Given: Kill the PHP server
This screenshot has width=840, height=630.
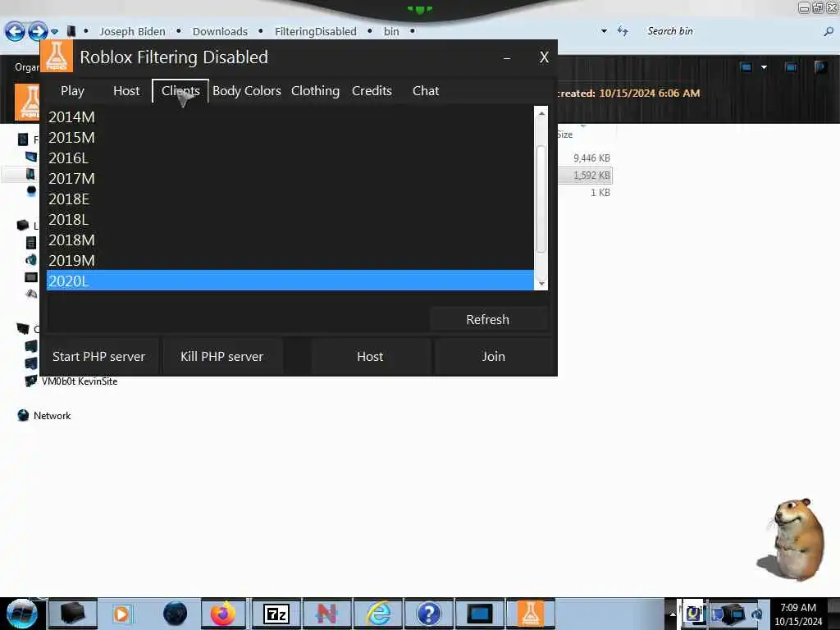Looking at the screenshot, I should [221, 357].
